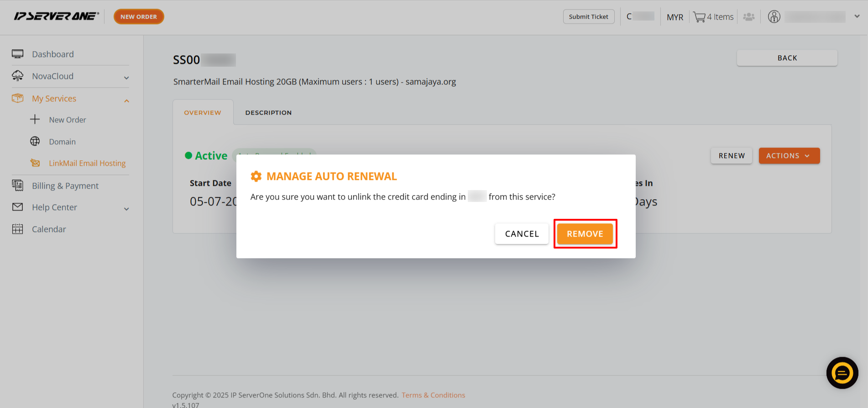This screenshot has width=868, height=408.
Task: Expand the Help Center menu chevron
Action: point(126,209)
